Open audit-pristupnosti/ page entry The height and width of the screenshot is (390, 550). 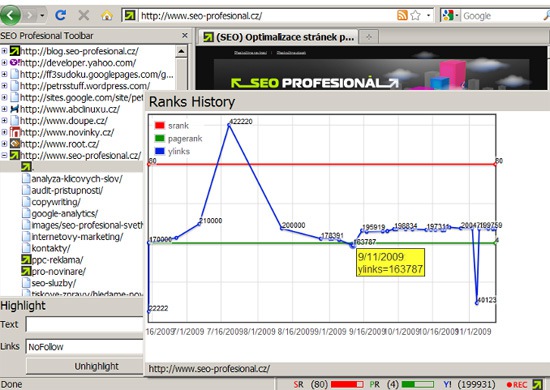[67, 190]
